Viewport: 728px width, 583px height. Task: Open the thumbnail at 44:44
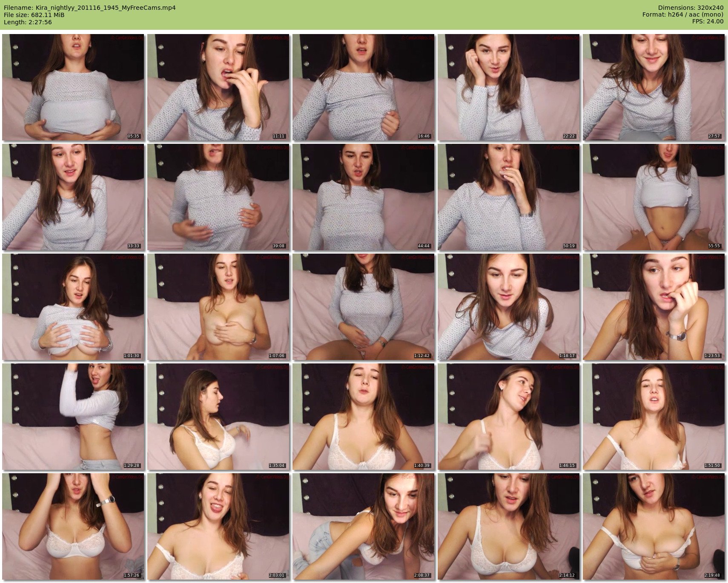(363, 197)
